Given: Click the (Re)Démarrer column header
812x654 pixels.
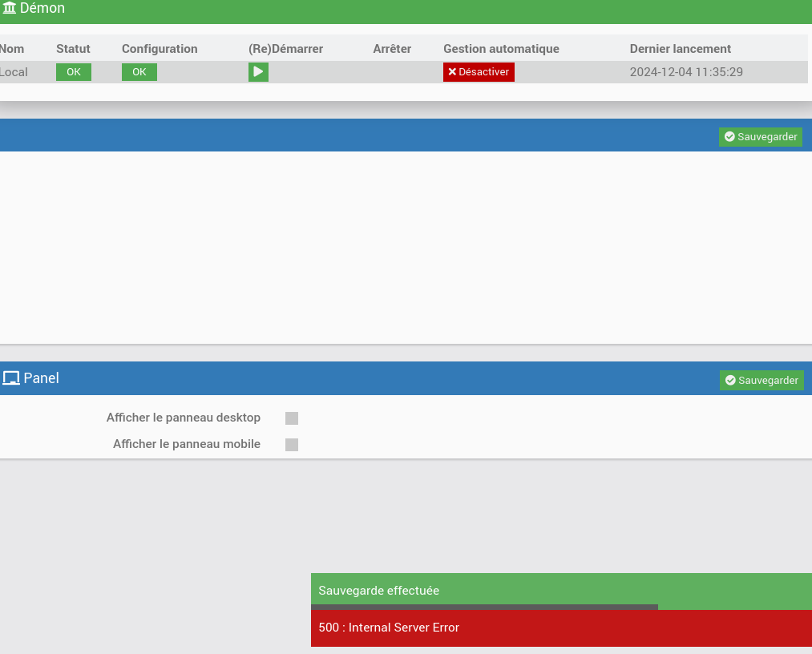Looking at the screenshot, I should point(286,49).
